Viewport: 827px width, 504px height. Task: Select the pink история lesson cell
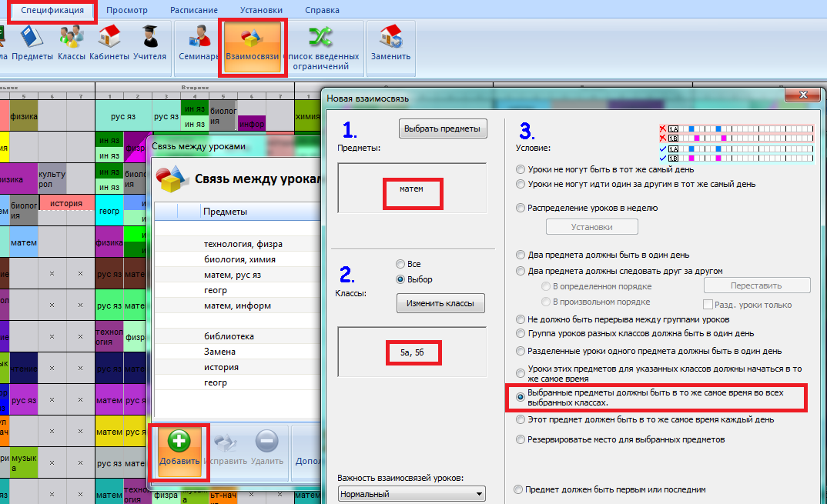(66, 202)
